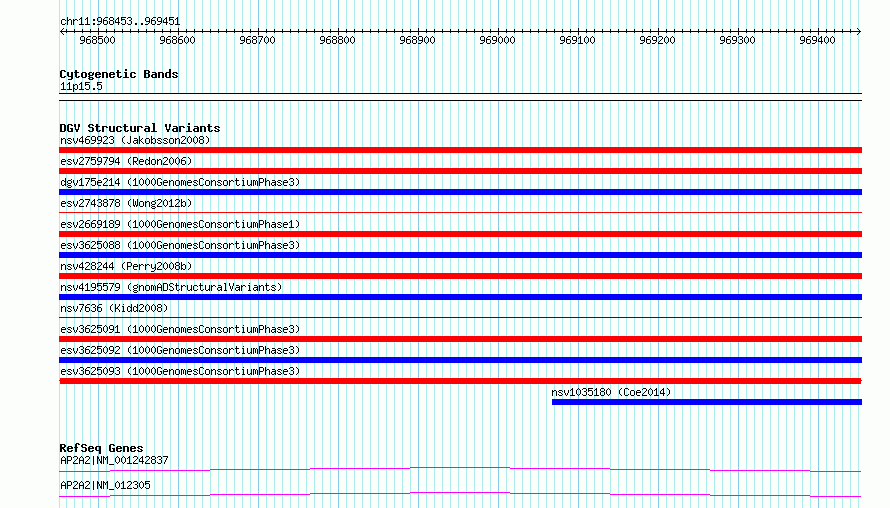The width and height of the screenshot is (890, 508).
Task: Click the blue bar under esv3625088
Action: (x=460, y=255)
